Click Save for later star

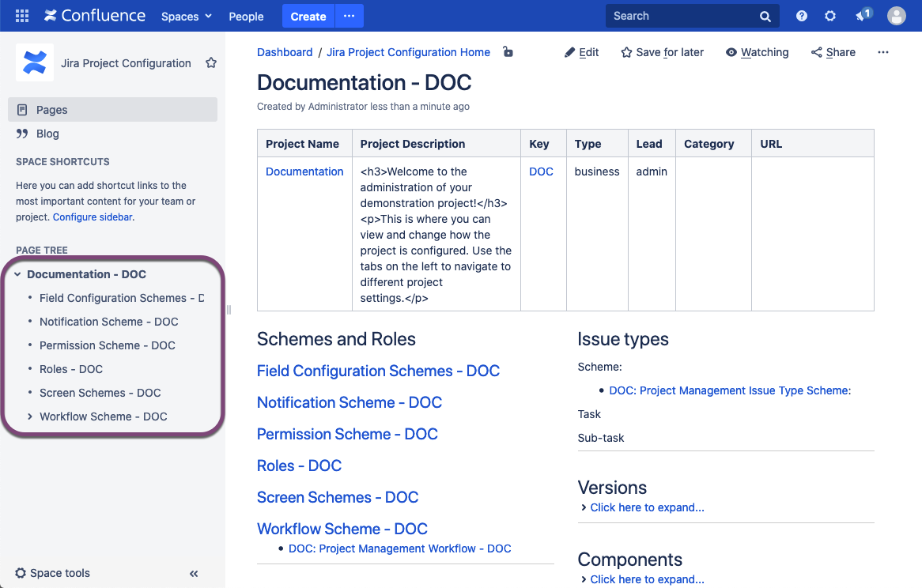(x=662, y=52)
